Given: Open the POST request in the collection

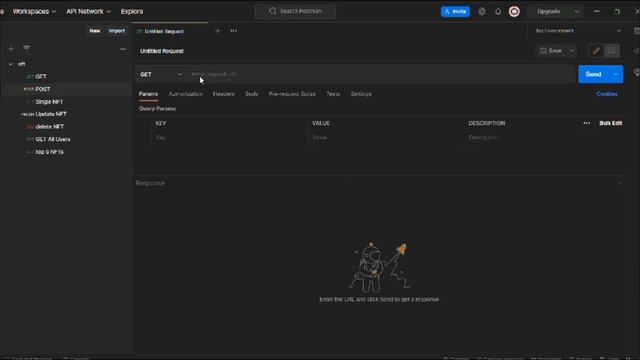Looking at the screenshot, I should coord(43,89).
